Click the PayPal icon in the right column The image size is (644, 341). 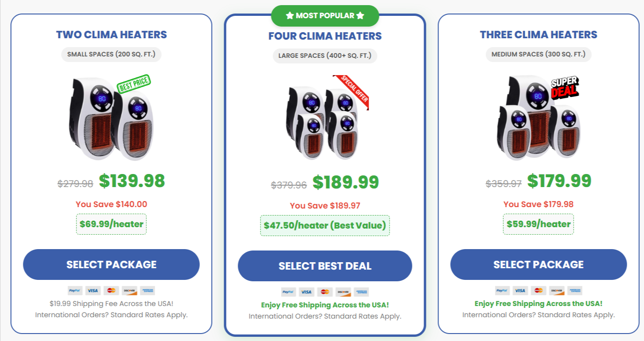(x=502, y=290)
